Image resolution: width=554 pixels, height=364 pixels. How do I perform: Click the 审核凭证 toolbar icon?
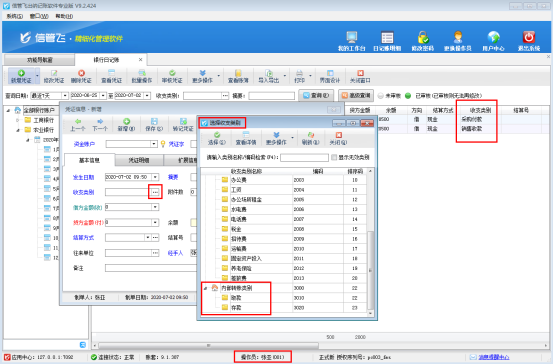click(172, 73)
